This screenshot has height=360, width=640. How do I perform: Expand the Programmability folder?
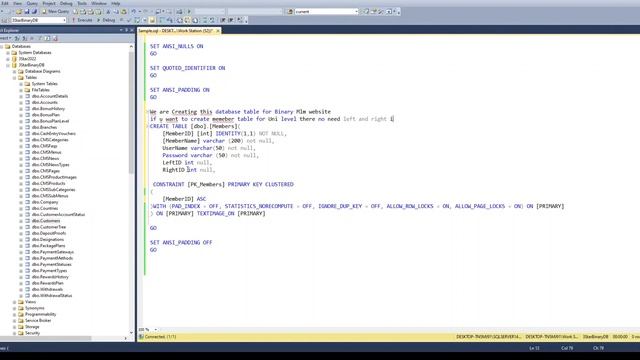[14, 314]
